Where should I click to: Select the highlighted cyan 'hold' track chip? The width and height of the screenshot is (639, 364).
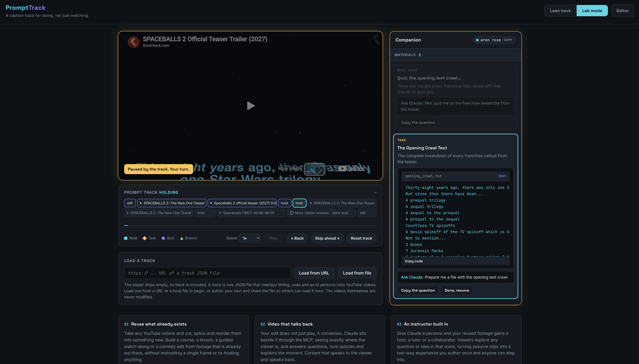(x=299, y=203)
